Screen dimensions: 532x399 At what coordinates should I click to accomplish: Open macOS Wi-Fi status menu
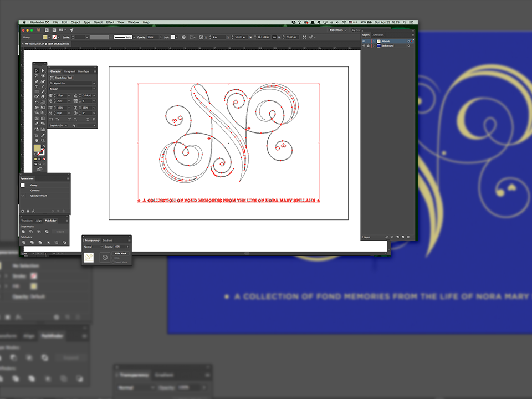(344, 22)
